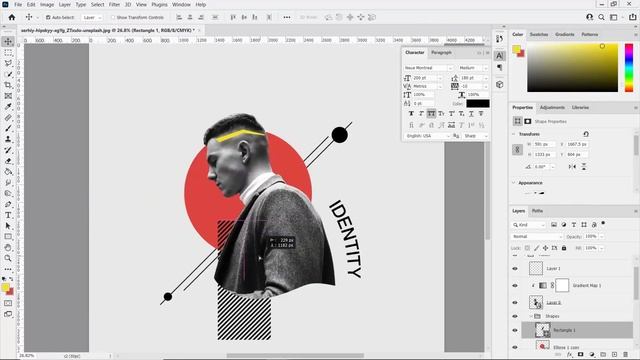This screenshot has height=360, width=640.
Task: Hide the Layer 1 layer
Action: pyautogui.click(x=515, y=269)
